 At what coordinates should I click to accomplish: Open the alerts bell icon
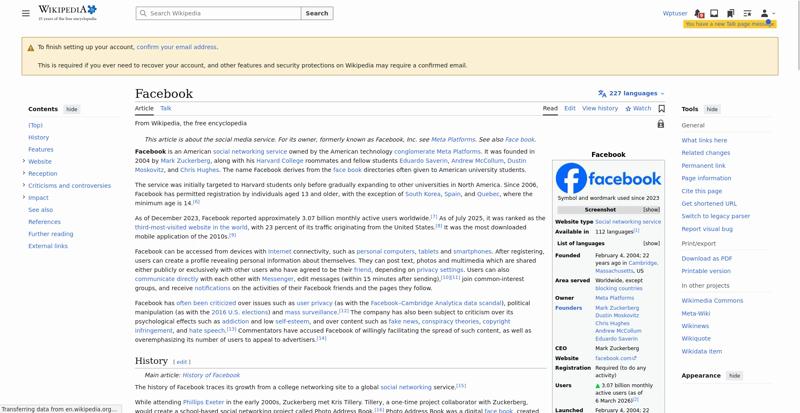[699, 13]
